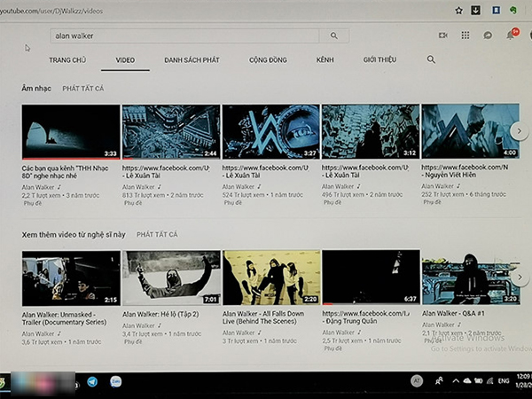The height and width of the screenshot is (399, 532).
Task: Click the '252 Tr lượt xem' text
Action: [442, 194]
